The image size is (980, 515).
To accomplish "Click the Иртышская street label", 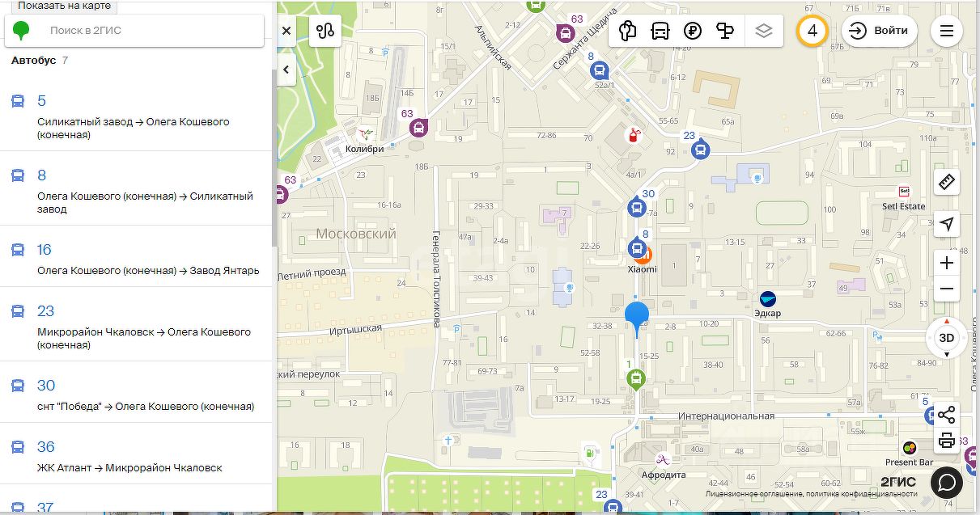I will (x=355, y=328).
